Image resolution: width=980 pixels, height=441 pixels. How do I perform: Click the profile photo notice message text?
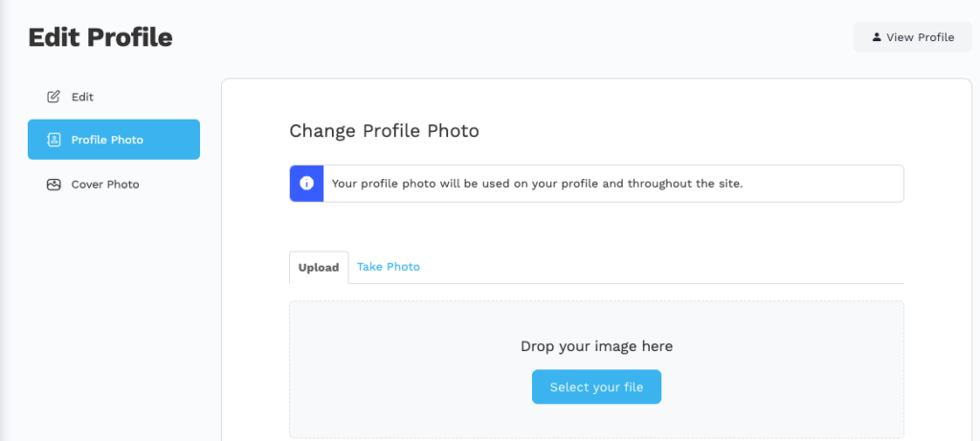(x=537, y=184)
